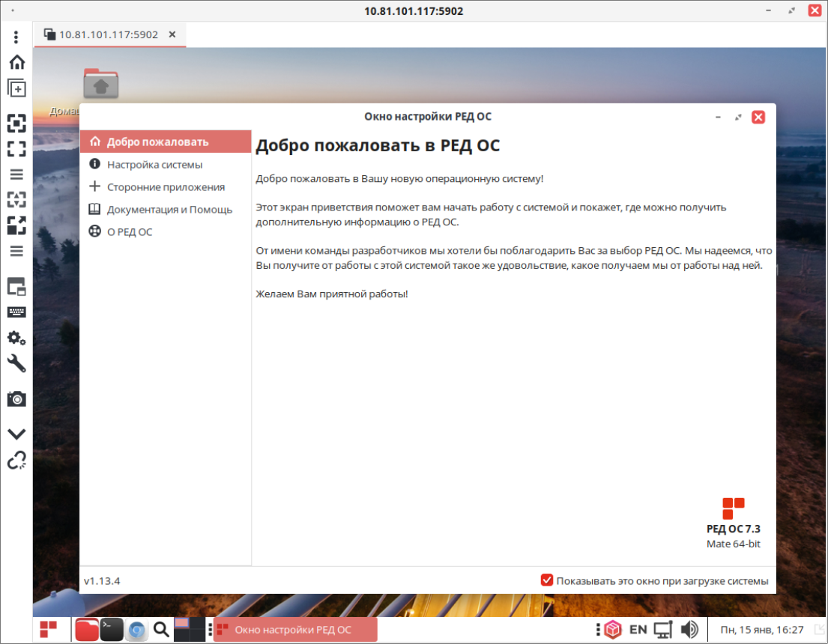Open the network monitor tray icon
Image resolution: width=828 pixels, height=644 pixels.
pos(663,629)
